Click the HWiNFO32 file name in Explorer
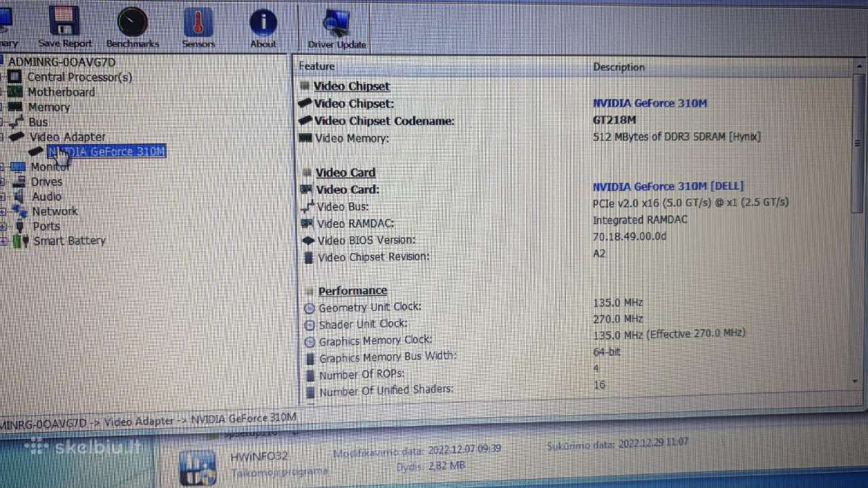 coord(258,455)
